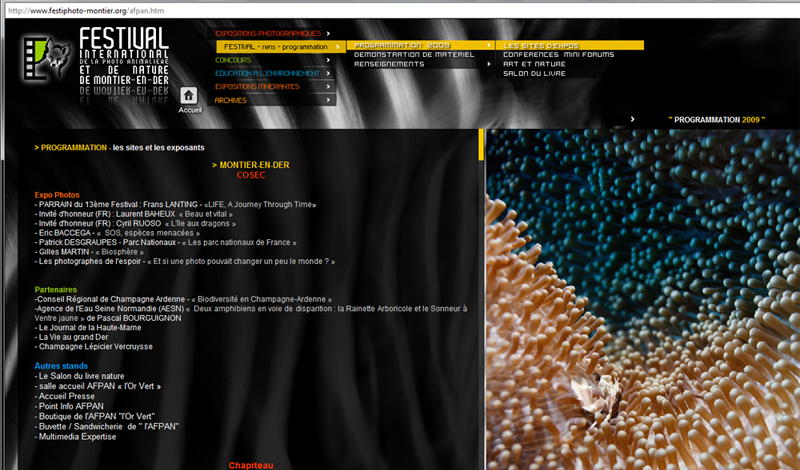
Task: Click the Cyril RUOSO invité line
Action: click(x=135, y=224)
